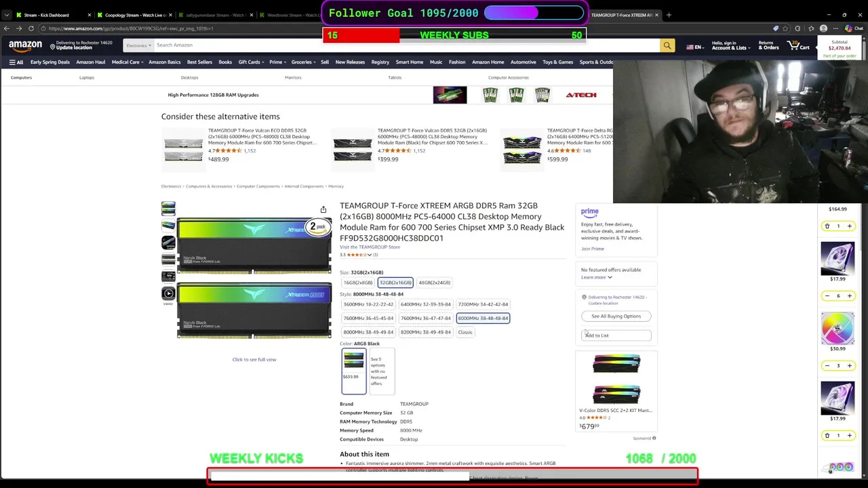Viewport: 868px width, 488px height.
Task: Open Early Spring Deals nav item
Action: click(50, 62)
